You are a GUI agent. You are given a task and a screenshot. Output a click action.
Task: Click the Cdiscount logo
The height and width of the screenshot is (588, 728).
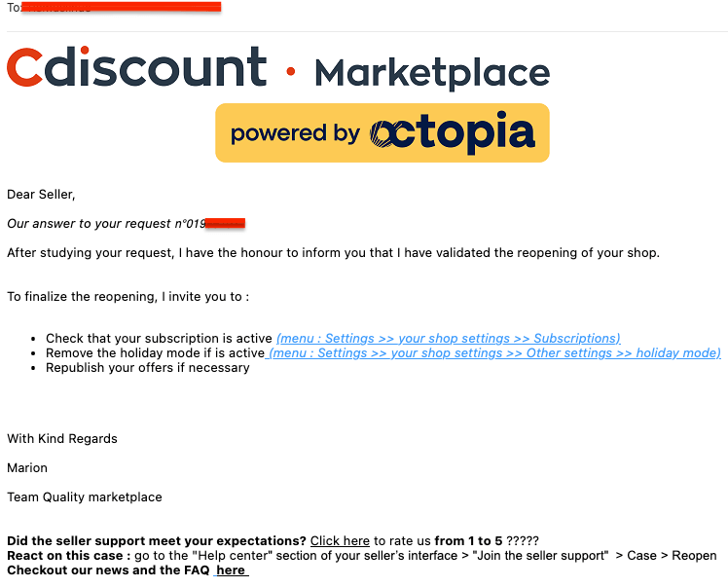[x=136, y=69]
